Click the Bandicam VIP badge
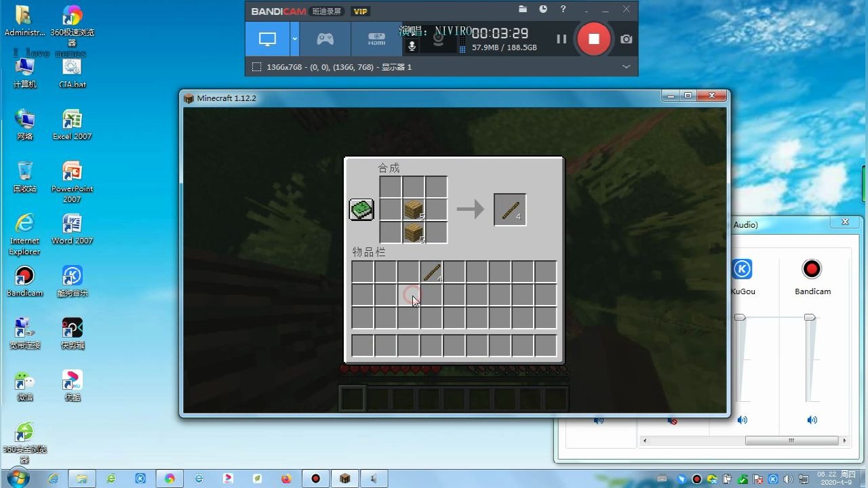The image size is (868, 488). (361, 12)
